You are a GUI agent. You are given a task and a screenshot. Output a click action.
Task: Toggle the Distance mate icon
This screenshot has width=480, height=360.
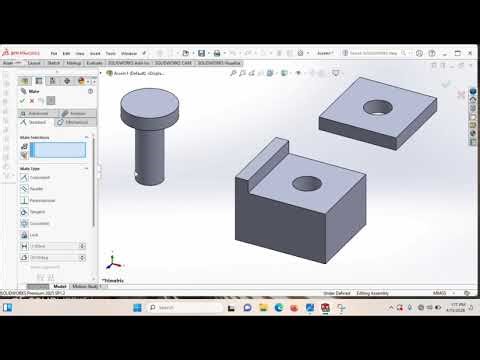pos(24,246)
